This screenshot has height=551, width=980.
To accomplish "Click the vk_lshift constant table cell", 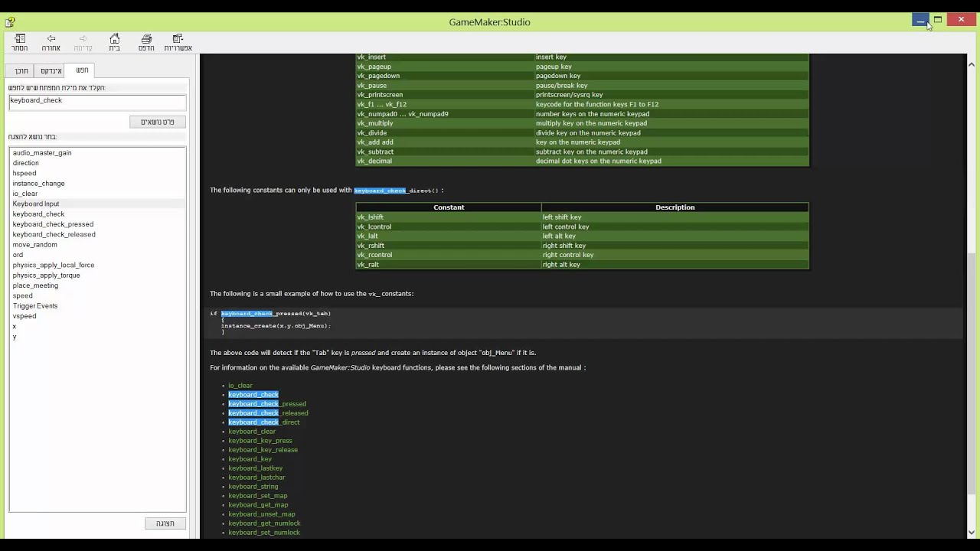I will point(449,217).
